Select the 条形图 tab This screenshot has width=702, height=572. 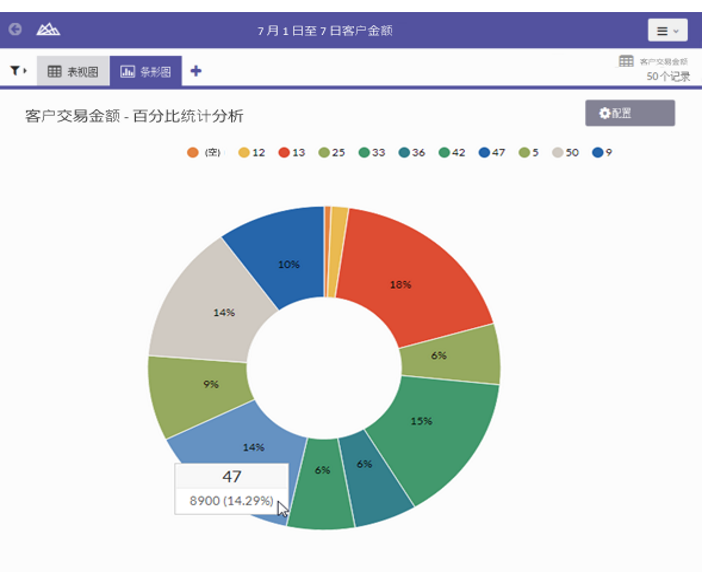(x=146, y=72)
